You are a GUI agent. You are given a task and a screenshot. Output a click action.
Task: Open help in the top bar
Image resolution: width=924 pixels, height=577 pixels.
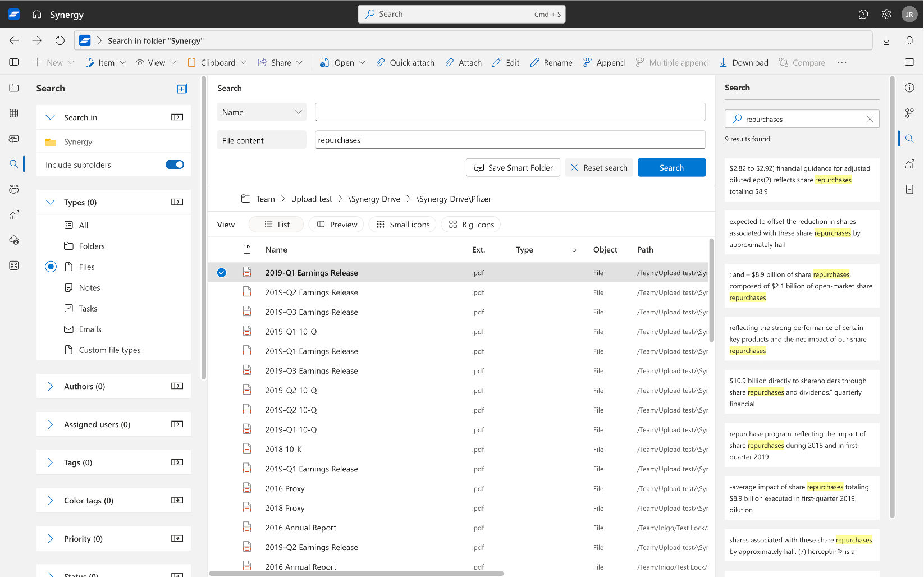coord(863,14)
